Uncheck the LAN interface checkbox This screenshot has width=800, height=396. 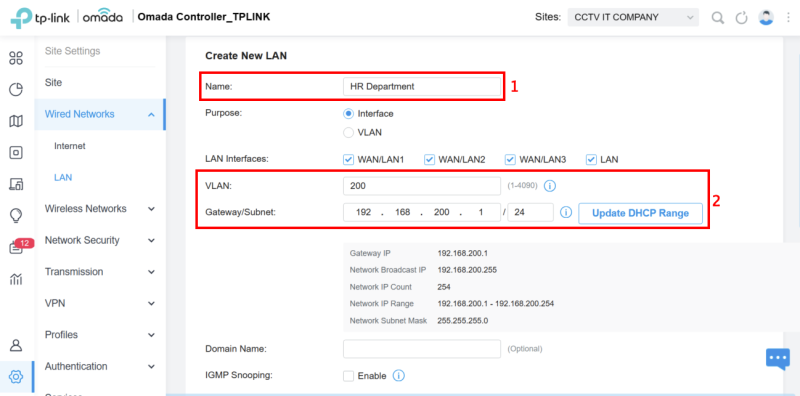(x=591, y=160)
